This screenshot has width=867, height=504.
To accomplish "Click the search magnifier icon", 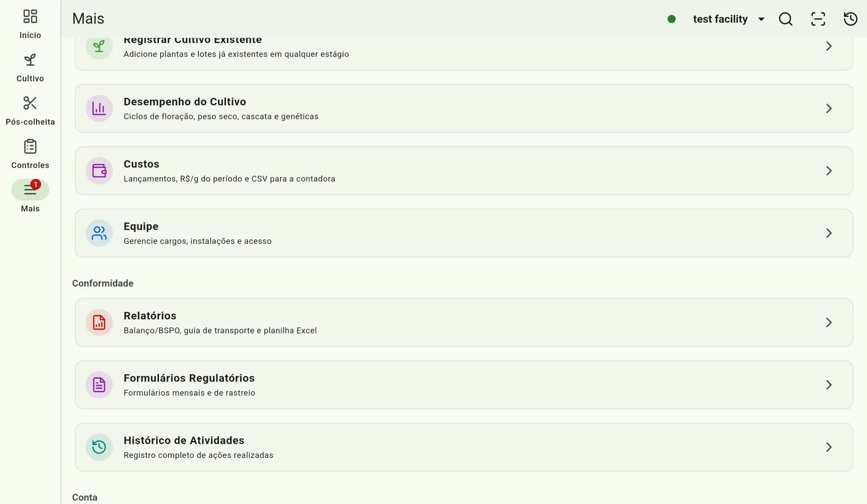I will tap(786, 19).
